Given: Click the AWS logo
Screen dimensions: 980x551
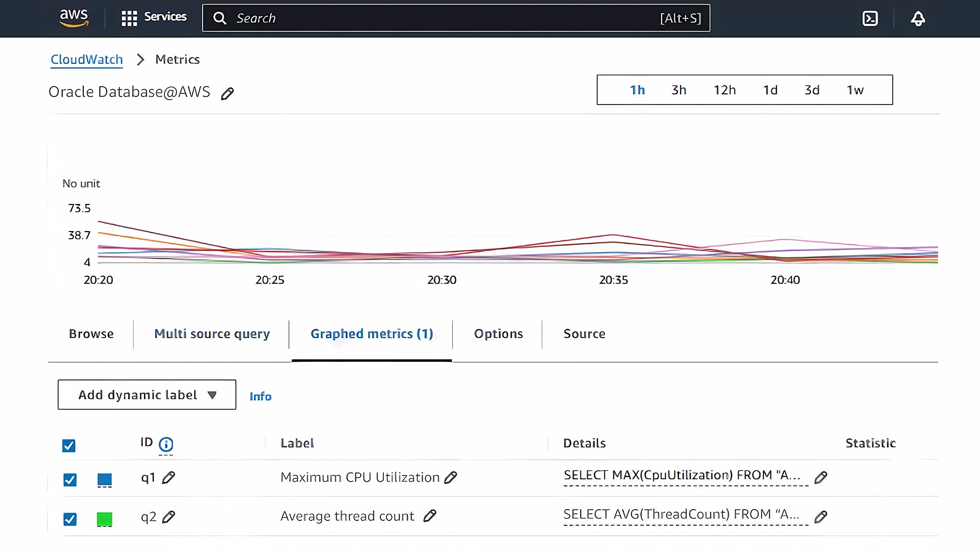Looking at the screenshot, I should tap(73, 17).
